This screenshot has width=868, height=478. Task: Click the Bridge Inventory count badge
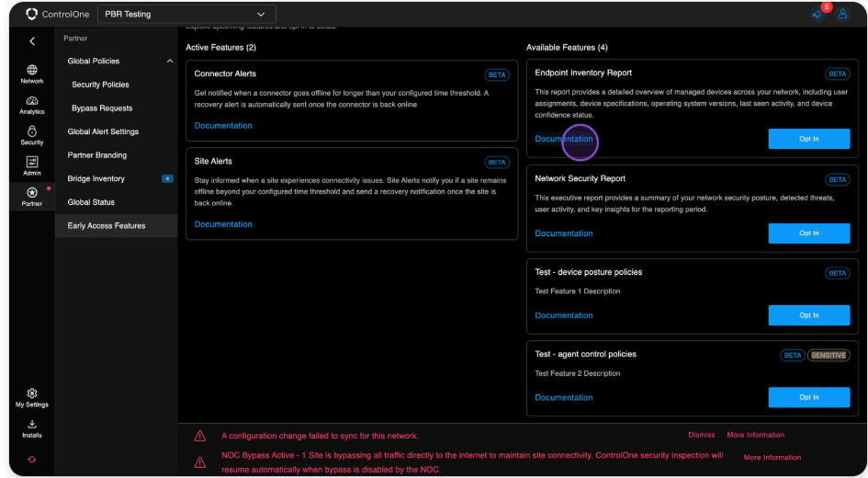(x=167, y=178)
